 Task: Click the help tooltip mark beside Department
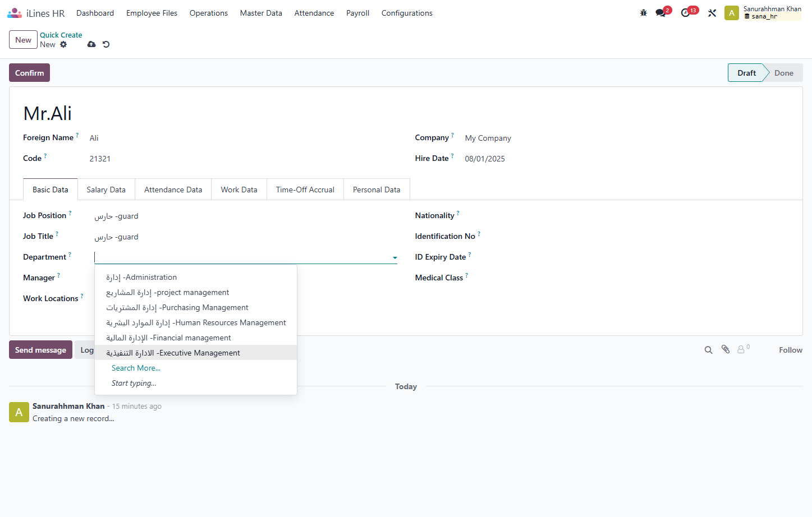(70, 255)
